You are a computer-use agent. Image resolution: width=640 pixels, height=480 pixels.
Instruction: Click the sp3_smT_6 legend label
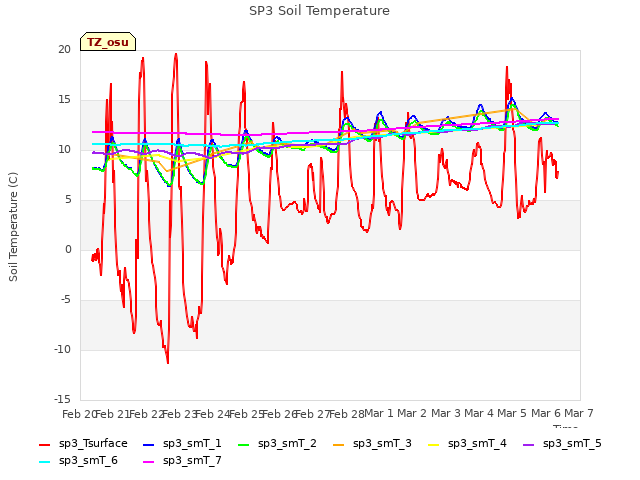[x=88, y=460]
